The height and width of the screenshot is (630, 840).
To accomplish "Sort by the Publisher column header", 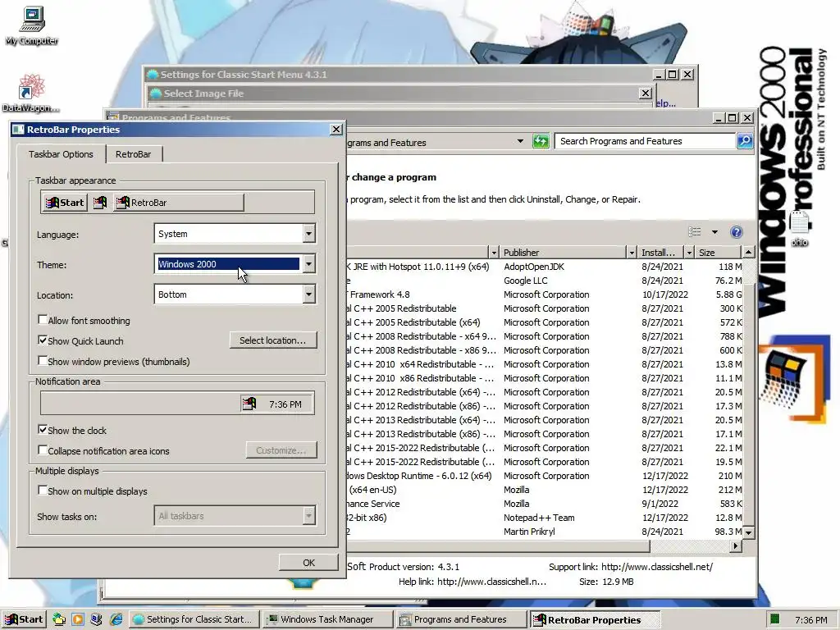I will tap(563, 253).
